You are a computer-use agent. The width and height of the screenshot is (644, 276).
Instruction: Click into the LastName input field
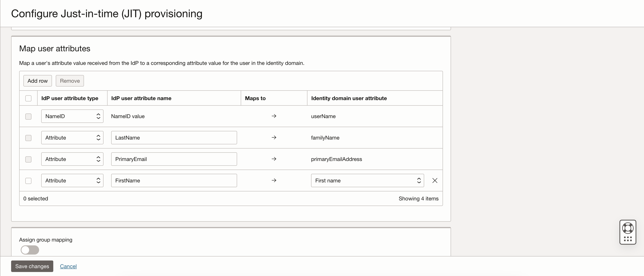pos(174,137)
